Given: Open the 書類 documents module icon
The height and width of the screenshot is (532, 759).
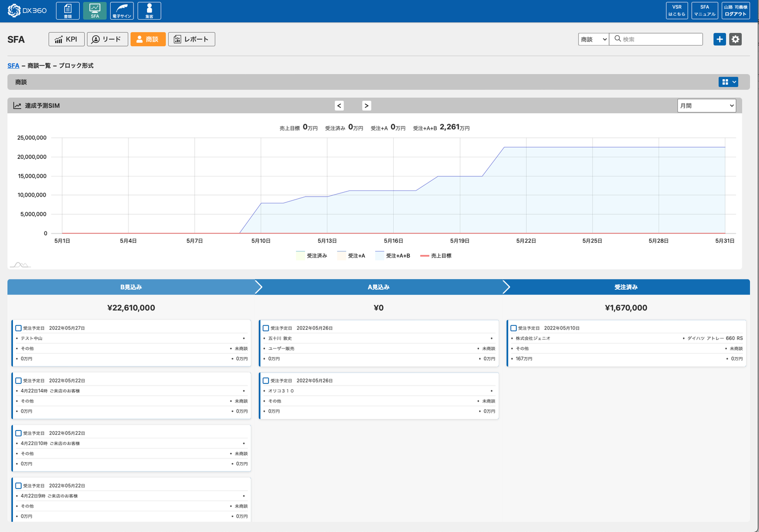Looking at the screenshot, I should [x=68, y=11].
